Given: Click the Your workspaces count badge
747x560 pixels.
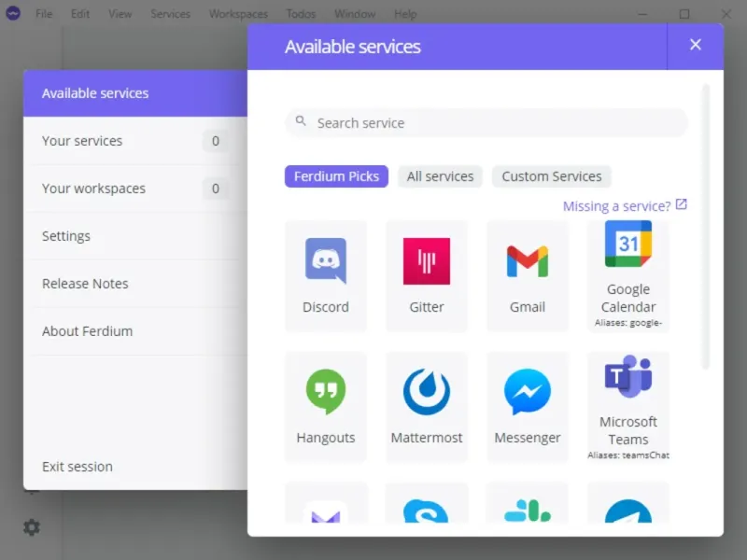Looking at the screenshot, I should 216,189.
